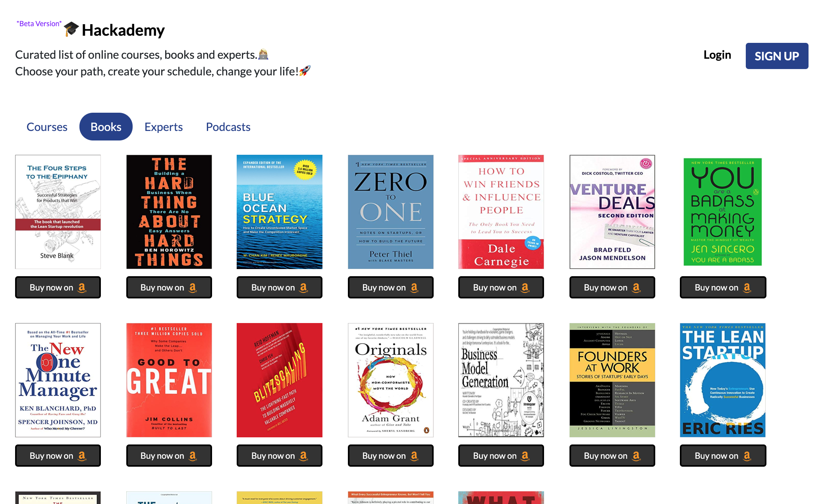Open the Blitzscaling book cover
The image size is (826, 504).
tap(280, 380)
